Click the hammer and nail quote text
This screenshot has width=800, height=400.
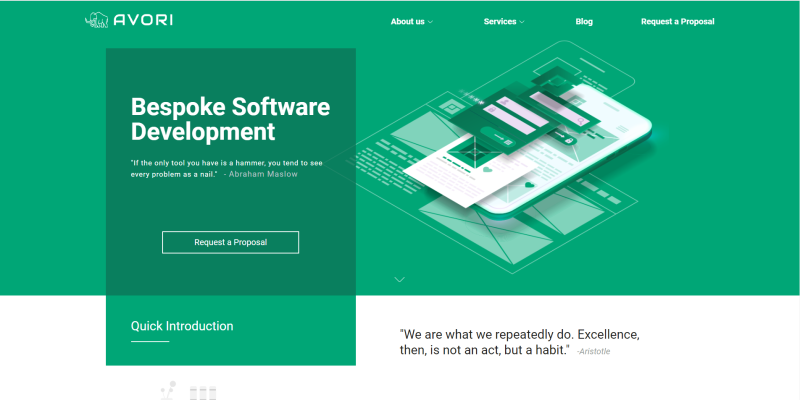coord(227,168)
